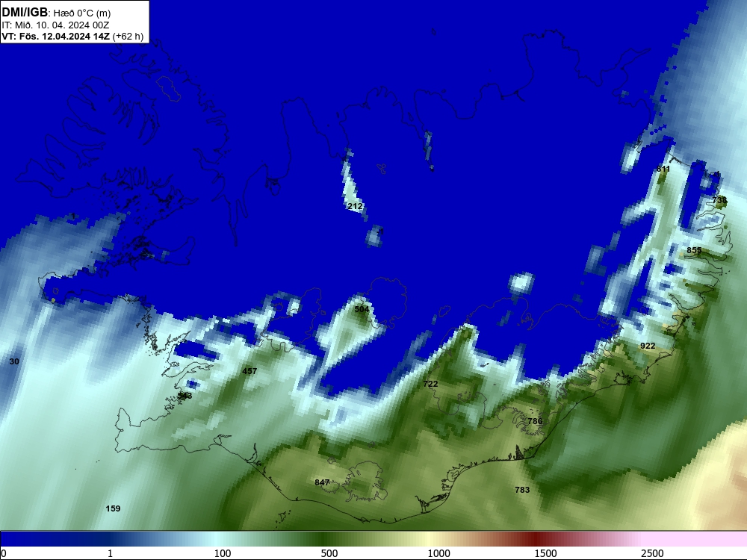Screen dimensions: 747x560
Task: Click the 1000 label on the color scale
Action: pyautogui.click(x=438, y=553)
